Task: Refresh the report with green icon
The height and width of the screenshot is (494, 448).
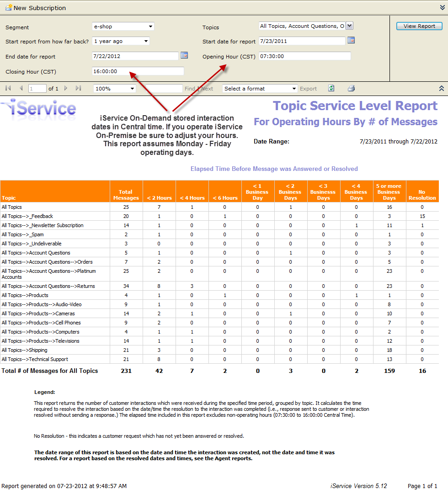Action: click(x=331, y=88)
